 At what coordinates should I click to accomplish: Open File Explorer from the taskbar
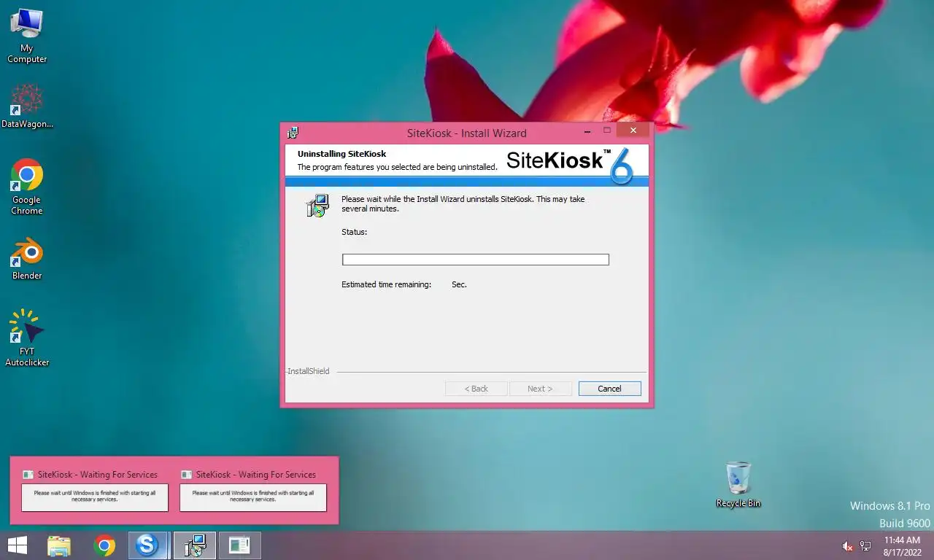tap(59, 545)
